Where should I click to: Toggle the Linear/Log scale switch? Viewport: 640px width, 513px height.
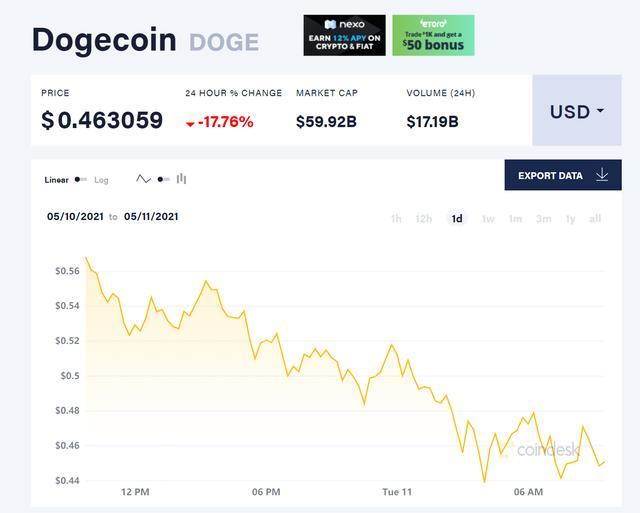[81, 180]
